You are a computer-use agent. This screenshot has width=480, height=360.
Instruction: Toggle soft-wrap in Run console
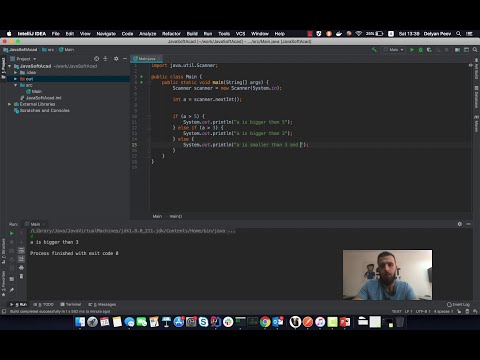click(x=21, y=250)
